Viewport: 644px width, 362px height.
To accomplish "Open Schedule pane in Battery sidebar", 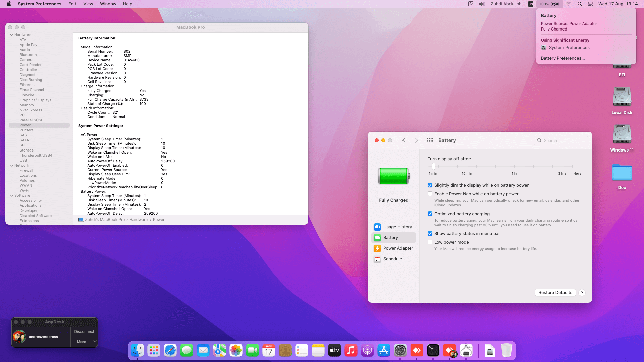I will (x=392, y=259).
